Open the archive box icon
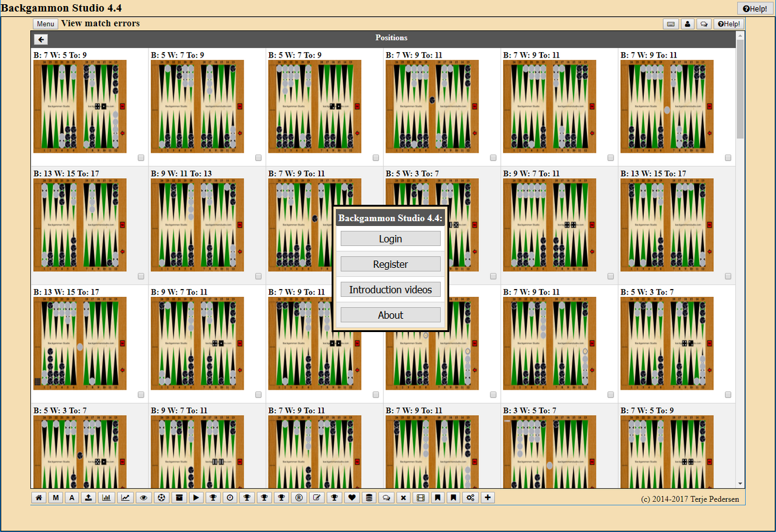This screenshot has width=776, height=532. (x=179, y=497)
